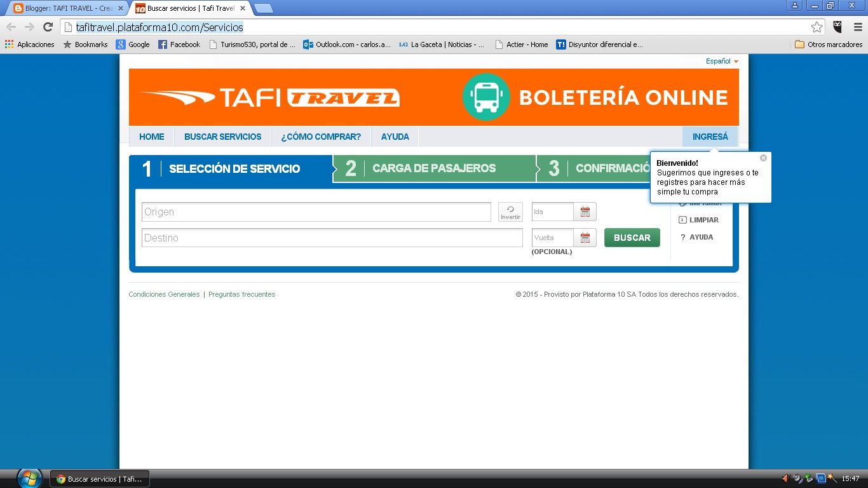
Task: Open the Vuelta calendar icon
Action: (585, 237)
